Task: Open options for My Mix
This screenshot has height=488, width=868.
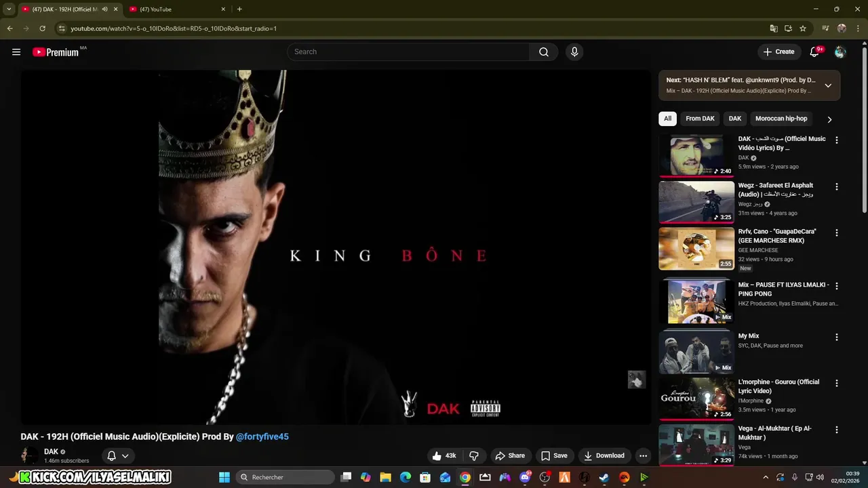Action: (836, 337)
